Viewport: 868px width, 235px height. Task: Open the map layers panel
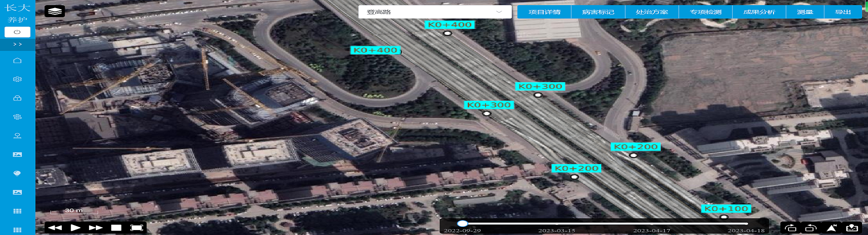[x=55, y=11]
